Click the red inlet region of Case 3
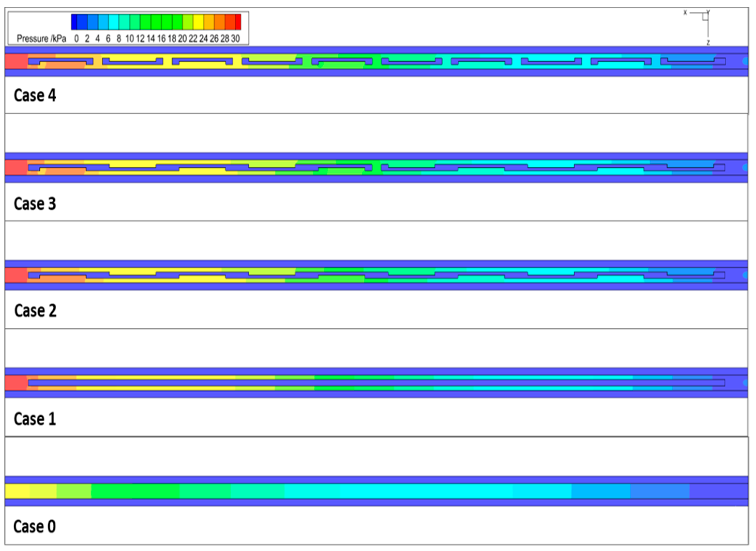756x551 pixels. point(16,168)
